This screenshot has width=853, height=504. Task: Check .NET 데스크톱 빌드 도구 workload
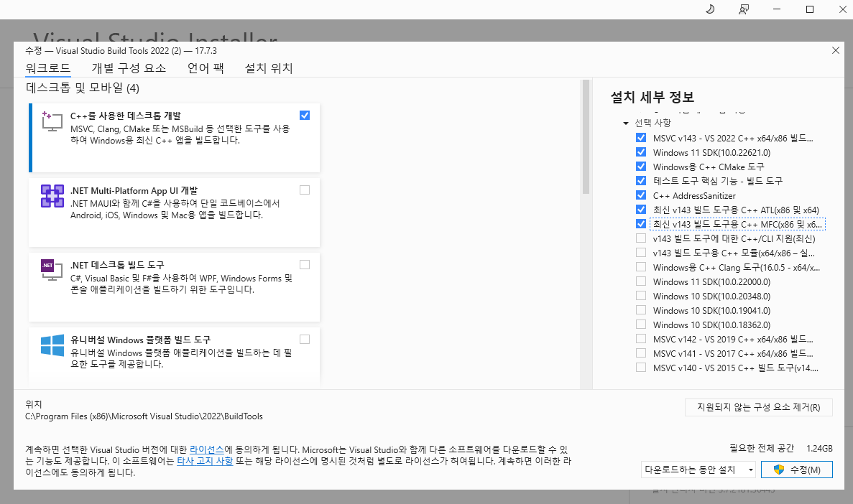[x=305, y=264]
